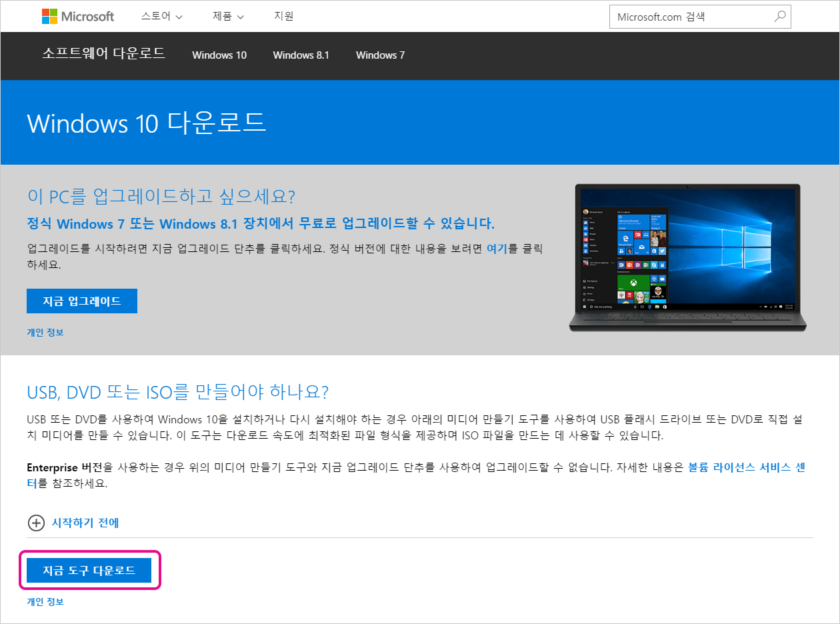
Task: Open 개인 정보 link under 지금 업그레이드
Action: (45, 332)
